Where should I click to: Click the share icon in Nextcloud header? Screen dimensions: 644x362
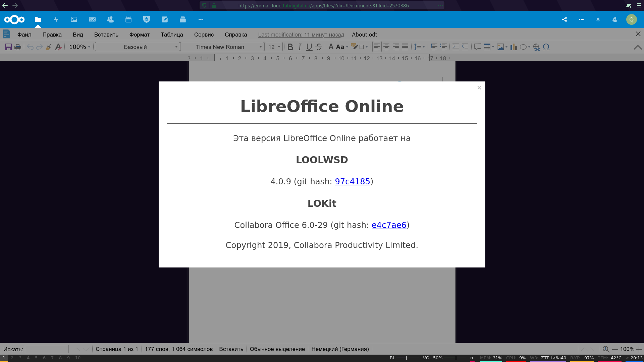(565, 19)
